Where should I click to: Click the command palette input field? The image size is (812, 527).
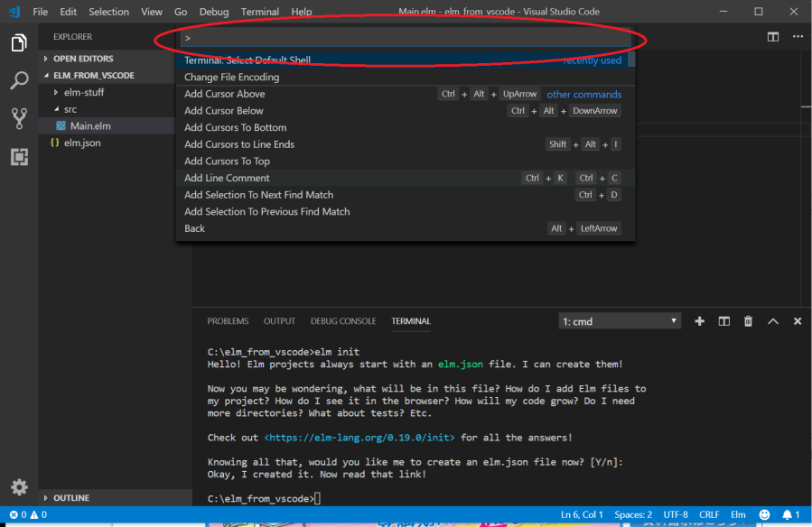405,38
